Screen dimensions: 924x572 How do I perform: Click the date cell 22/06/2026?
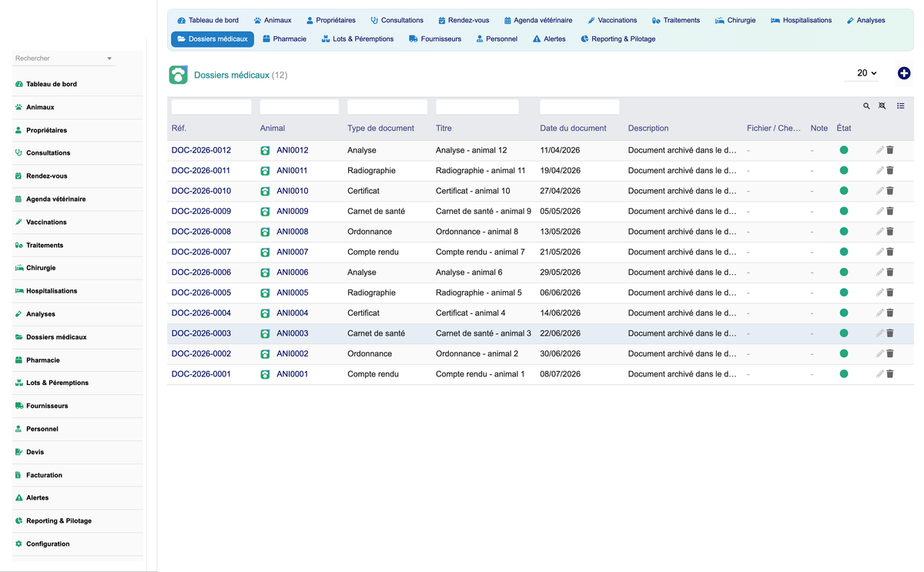[561, 333]
